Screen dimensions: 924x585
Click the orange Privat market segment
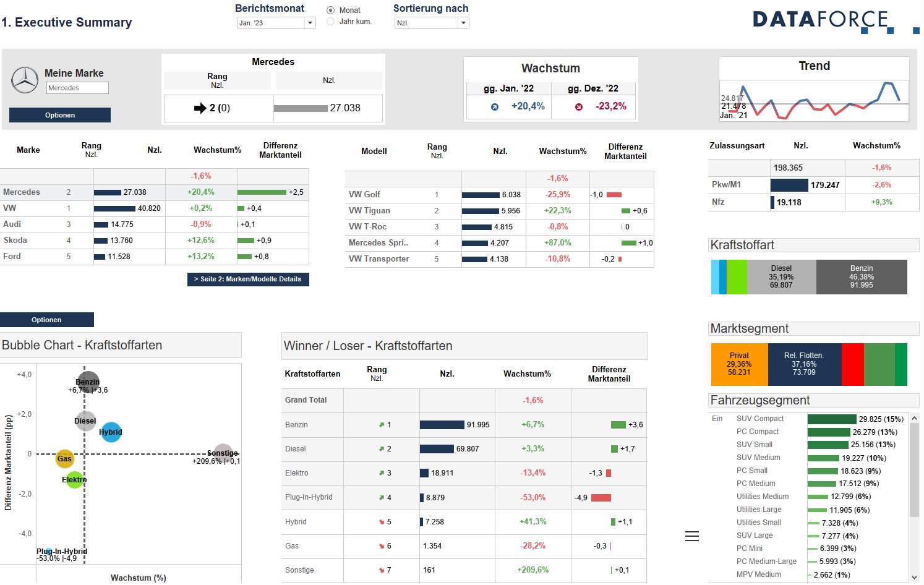pyautogui.click(x=739, y=364)
